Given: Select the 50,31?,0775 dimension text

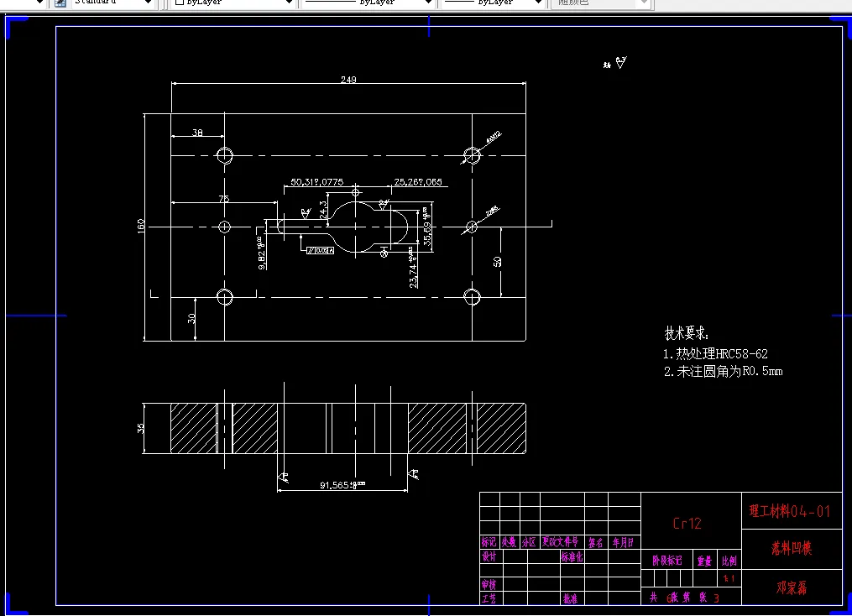Looking at the screenshot, I should point(316,182).
